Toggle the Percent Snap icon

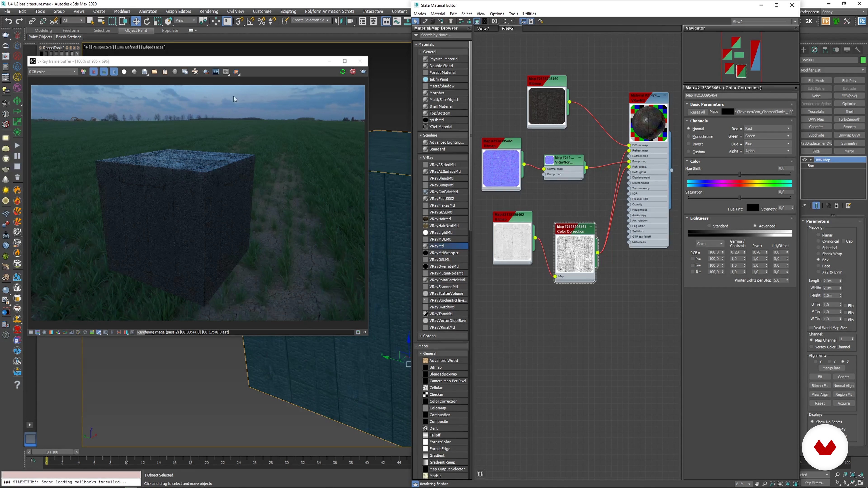click(x=261, y=21)
